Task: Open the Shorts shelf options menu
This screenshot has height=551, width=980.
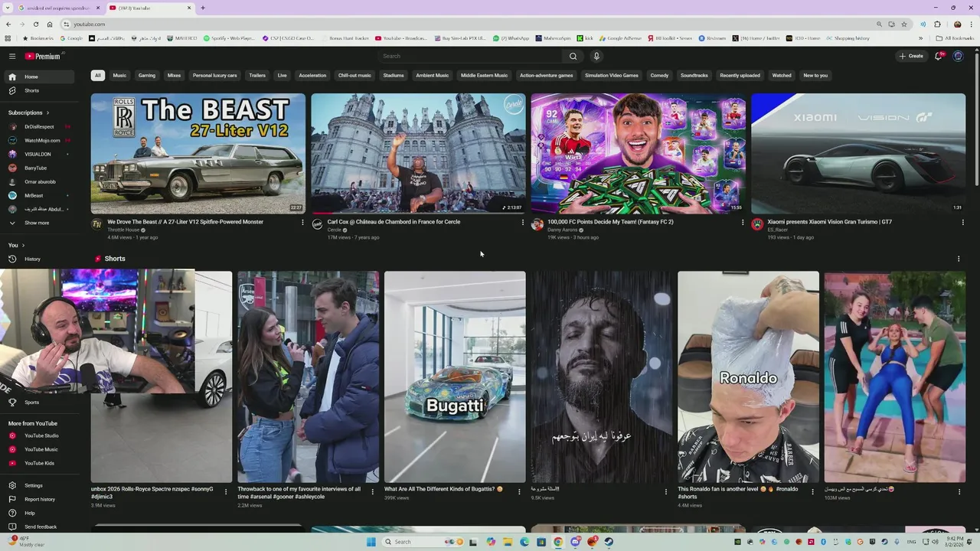Action: (959, 259)
